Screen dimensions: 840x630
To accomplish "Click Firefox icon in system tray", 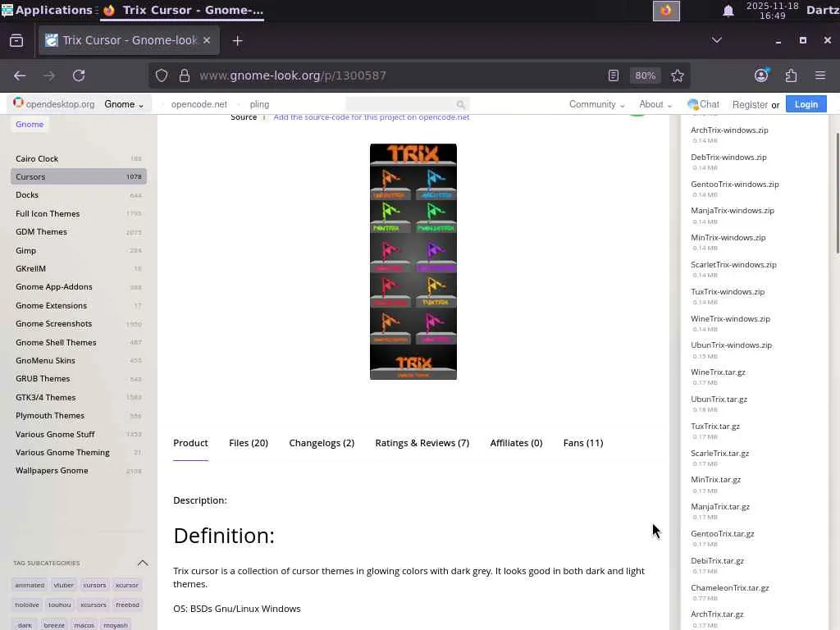I will point(666,11).
